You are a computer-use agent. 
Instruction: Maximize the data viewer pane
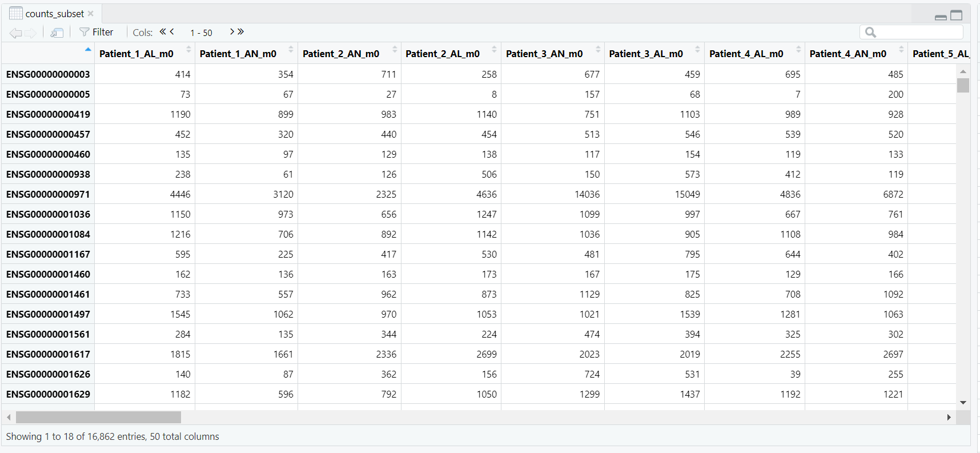click(957, 15)
